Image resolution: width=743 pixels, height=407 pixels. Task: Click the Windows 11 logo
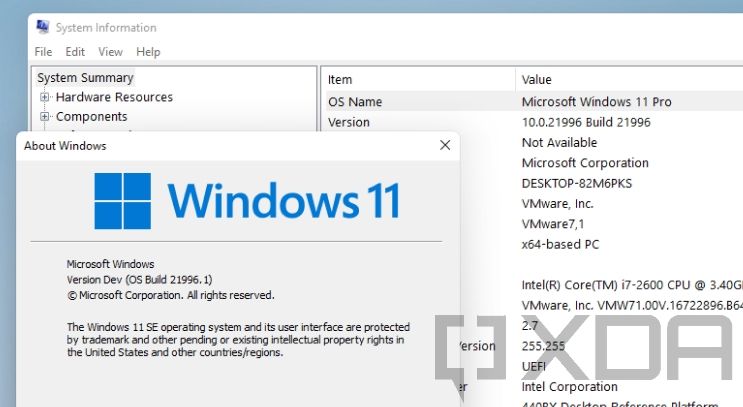[247, 201]
